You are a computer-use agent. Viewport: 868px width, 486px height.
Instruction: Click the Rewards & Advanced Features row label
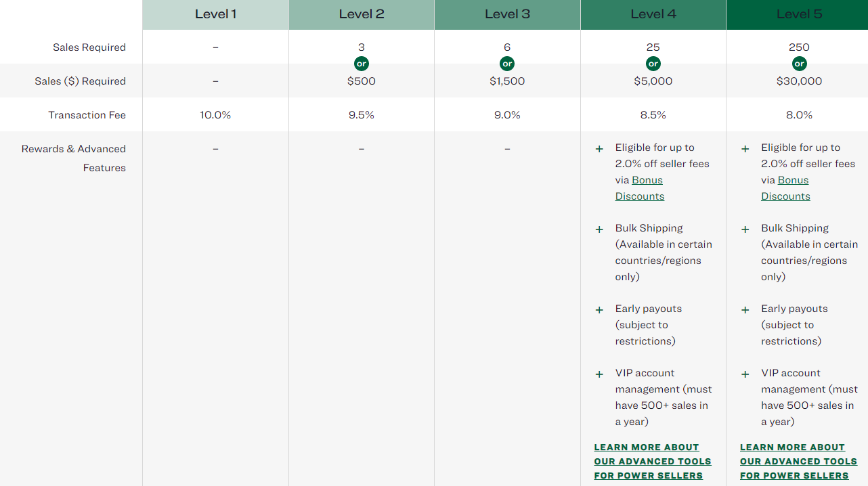point(74,158)
